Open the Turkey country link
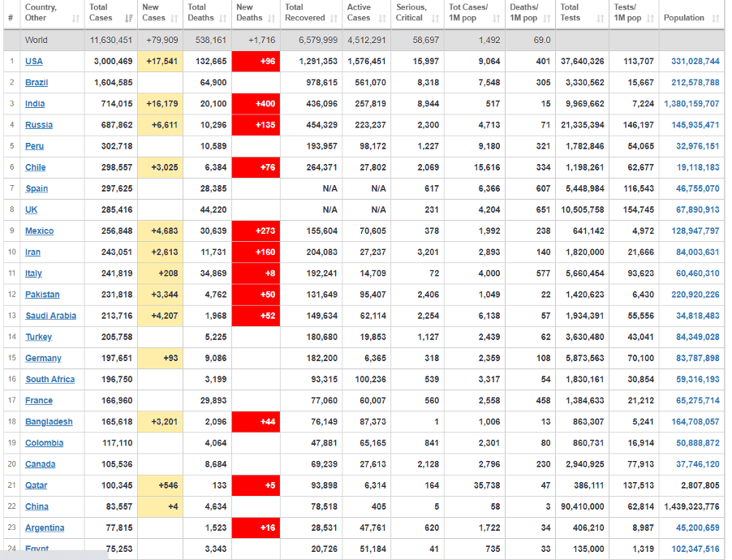Viewport: 732px width, 560px height. tap(39, 337)
